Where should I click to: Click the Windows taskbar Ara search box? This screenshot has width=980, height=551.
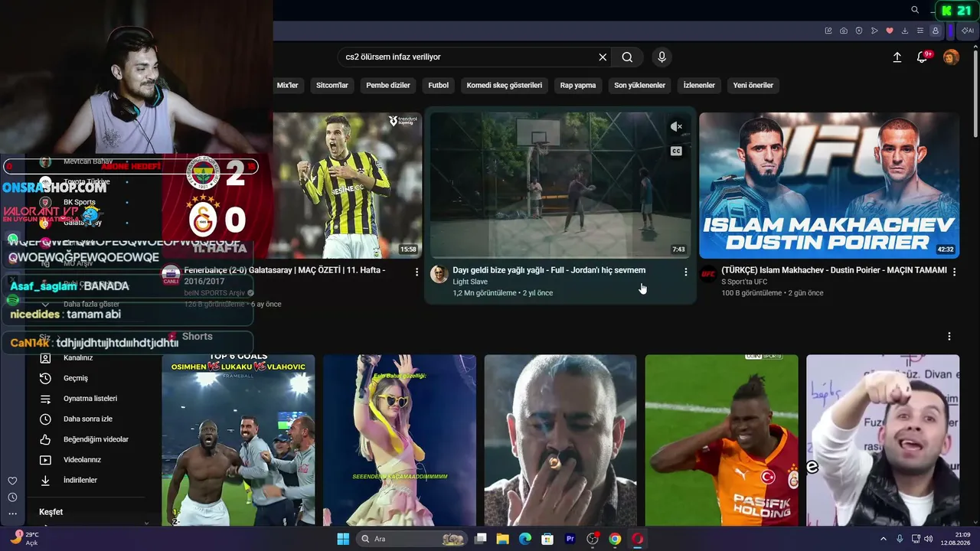pyautogui.click(x=412, y=539)
